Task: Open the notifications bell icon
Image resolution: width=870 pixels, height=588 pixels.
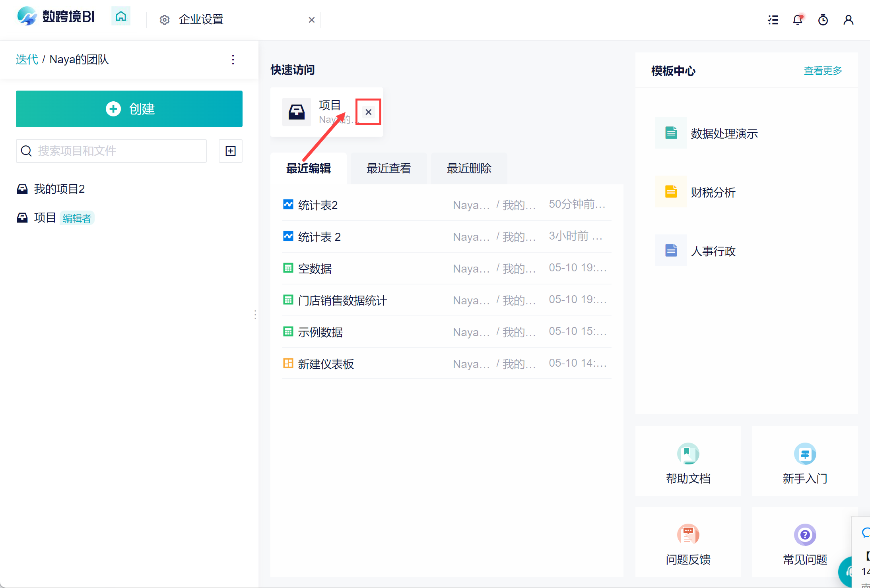Action: click(x=798, y=19)
